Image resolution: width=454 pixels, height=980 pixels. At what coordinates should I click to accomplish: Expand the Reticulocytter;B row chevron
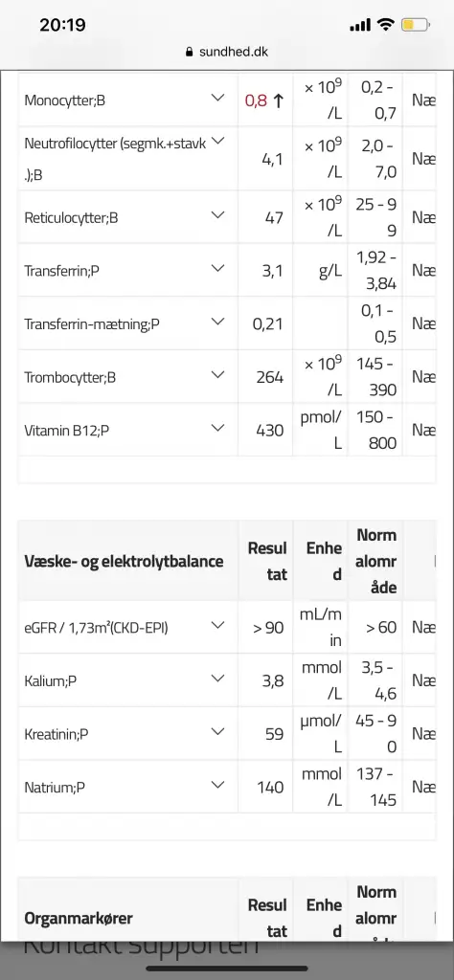point(217,215)
